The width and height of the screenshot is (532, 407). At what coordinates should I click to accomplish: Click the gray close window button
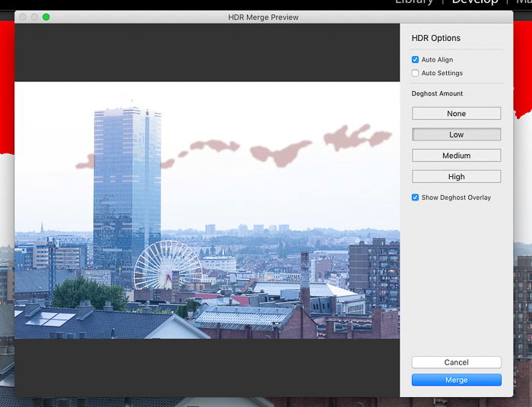(x=22, y=17)
